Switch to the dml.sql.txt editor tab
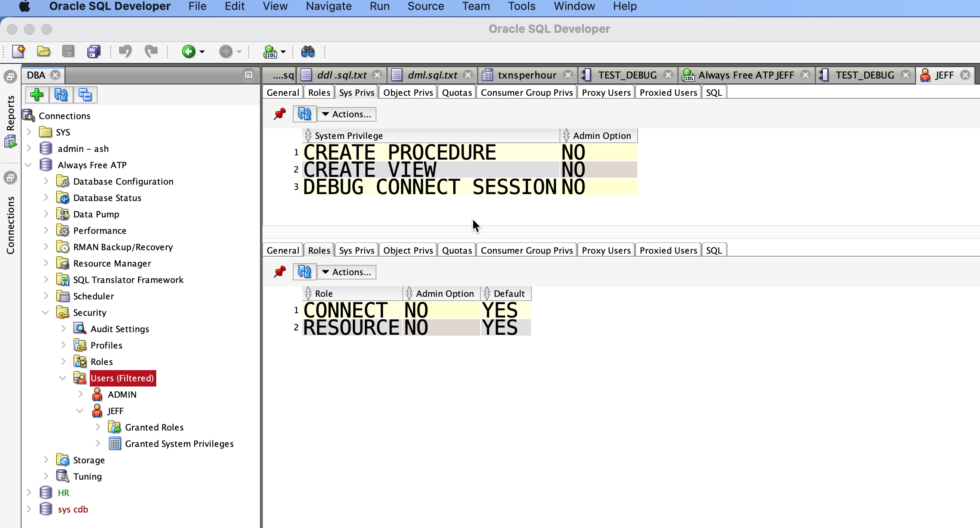Screen dimensions: 980x528 point(432,75)
